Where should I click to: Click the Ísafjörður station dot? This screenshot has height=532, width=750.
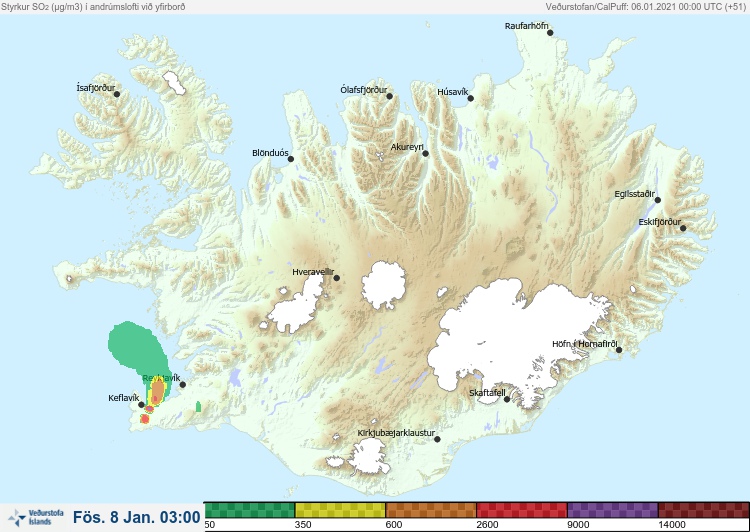[x=117, y=94]
